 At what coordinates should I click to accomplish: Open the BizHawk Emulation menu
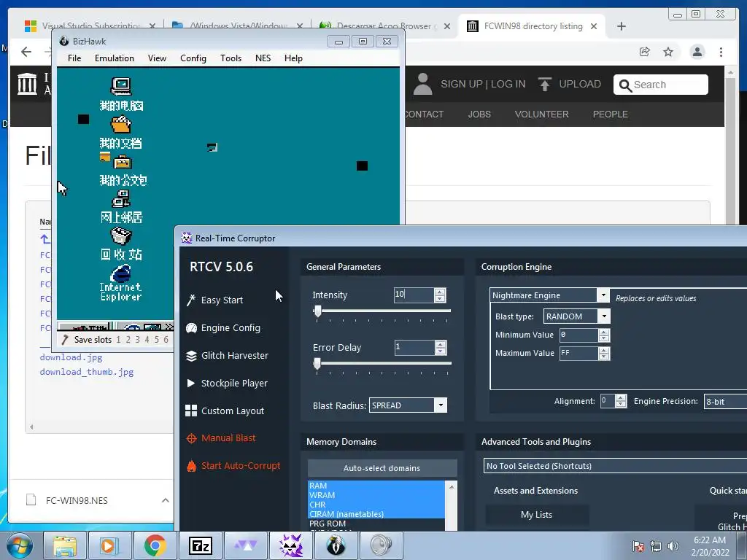point(115,58)
